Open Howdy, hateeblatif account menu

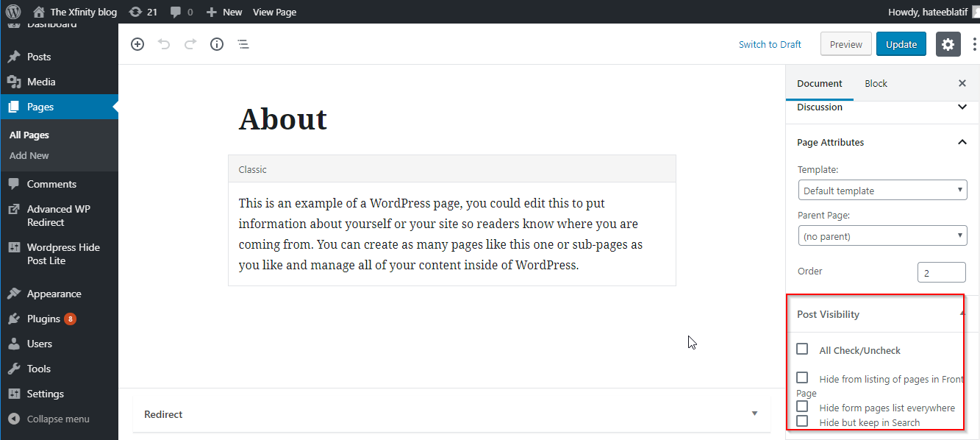pos(934,12)
